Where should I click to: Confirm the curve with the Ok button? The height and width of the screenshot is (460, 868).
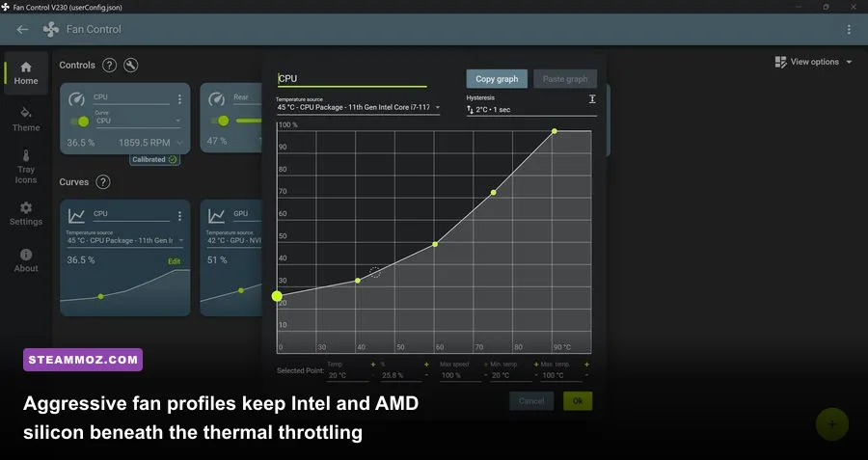[578, 401]
